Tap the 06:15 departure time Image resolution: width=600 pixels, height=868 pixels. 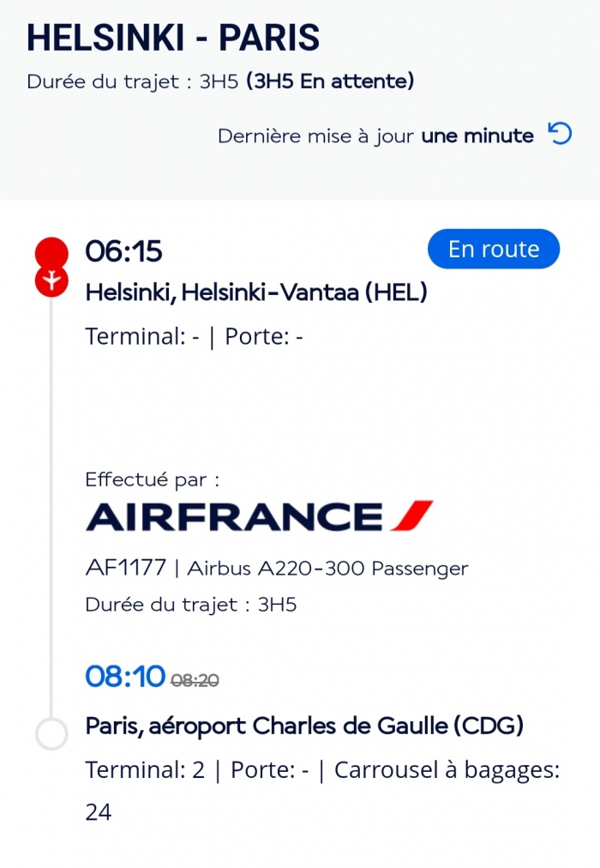123,250
